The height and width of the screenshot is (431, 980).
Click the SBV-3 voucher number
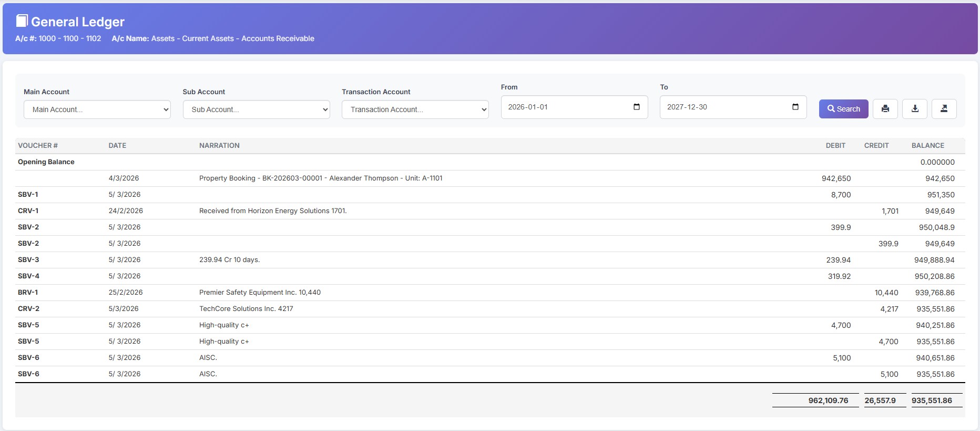pos(28,260)
